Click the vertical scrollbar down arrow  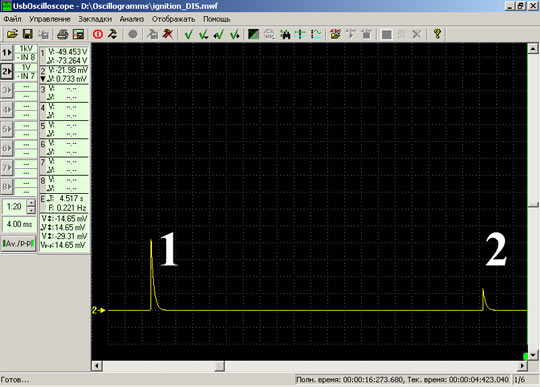click(533, 355)
